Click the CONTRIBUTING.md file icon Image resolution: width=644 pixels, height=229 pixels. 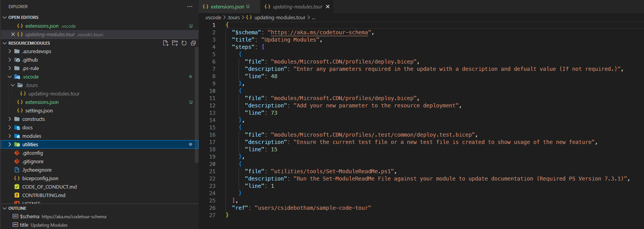click(x=17, y=195)
